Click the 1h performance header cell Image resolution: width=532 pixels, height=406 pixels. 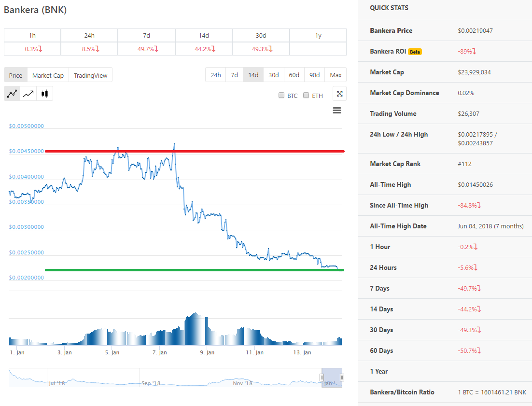click(32, 35)
